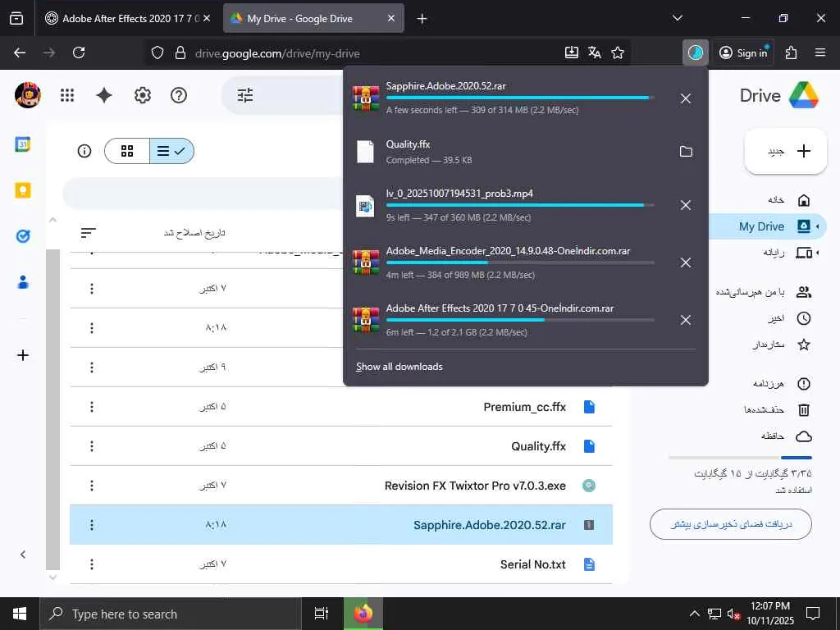Open the Firefox extensions puzzle icon

(x=792, y=52)
